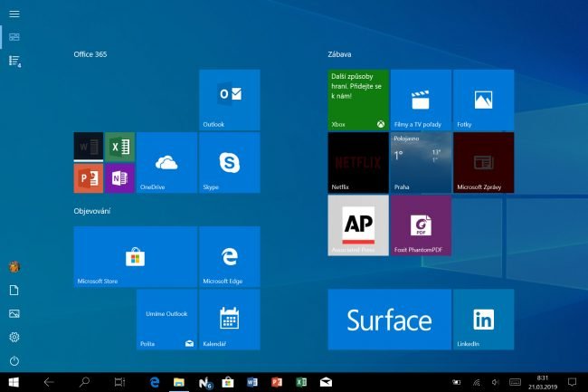Click the Objevování group heading
The height and width of the screenshot is (392, 588).
point(92,211)
